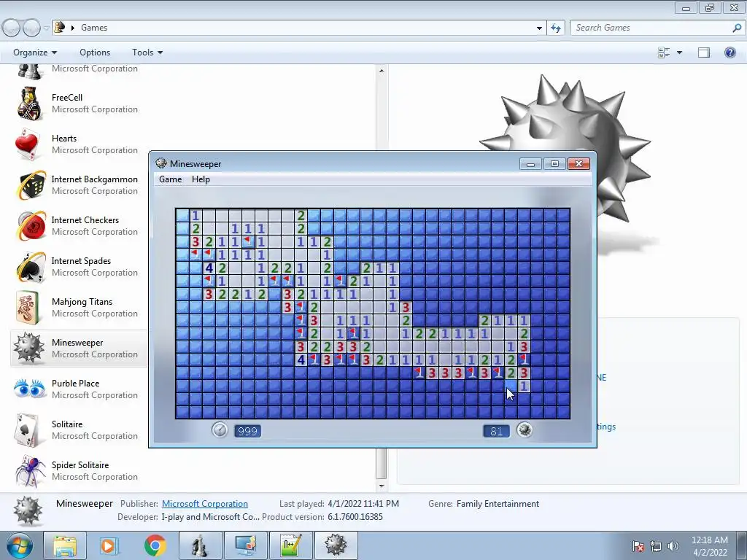Open the Chess Titans taskbar icon

tap(200, 545)
